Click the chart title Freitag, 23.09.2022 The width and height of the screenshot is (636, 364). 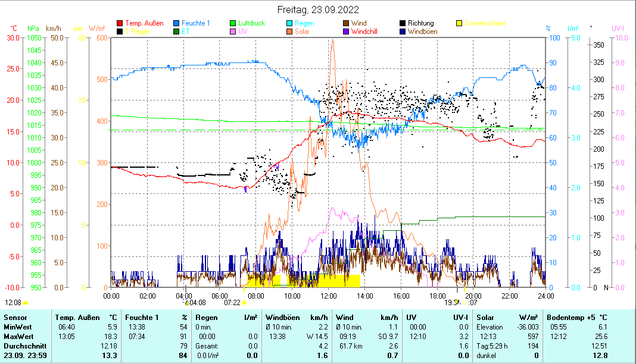[x=317, y=10]
